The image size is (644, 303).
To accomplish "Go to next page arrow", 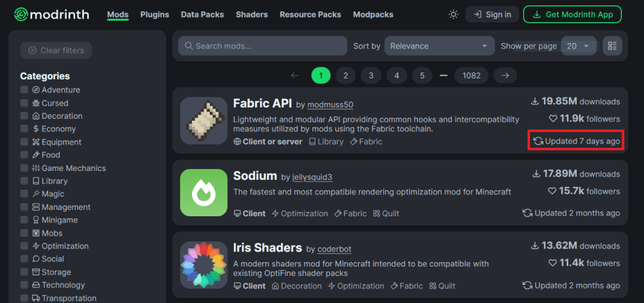I will coord(505,75).
